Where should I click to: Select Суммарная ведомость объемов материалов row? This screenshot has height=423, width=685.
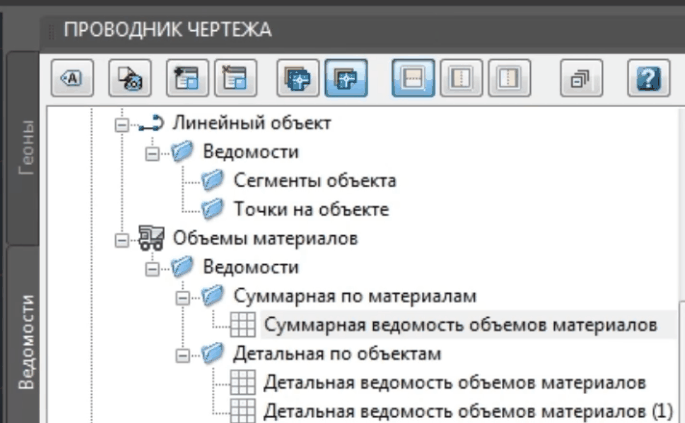point(460,325)
